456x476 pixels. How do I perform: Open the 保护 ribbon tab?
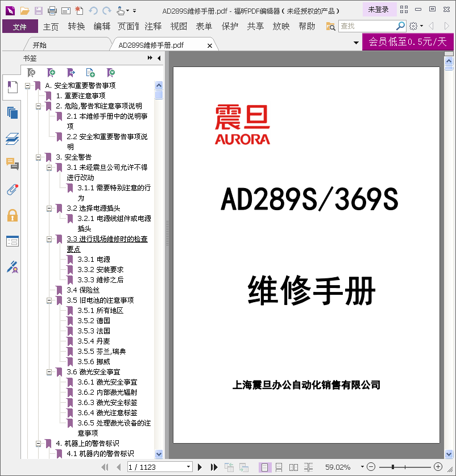tap(230, 26)
